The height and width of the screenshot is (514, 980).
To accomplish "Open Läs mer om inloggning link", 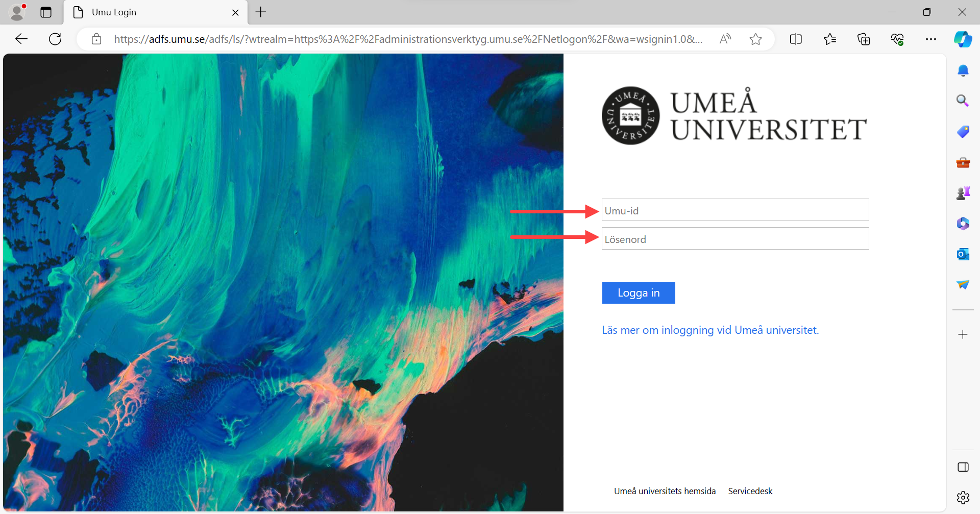I will (x=710, y=330).
